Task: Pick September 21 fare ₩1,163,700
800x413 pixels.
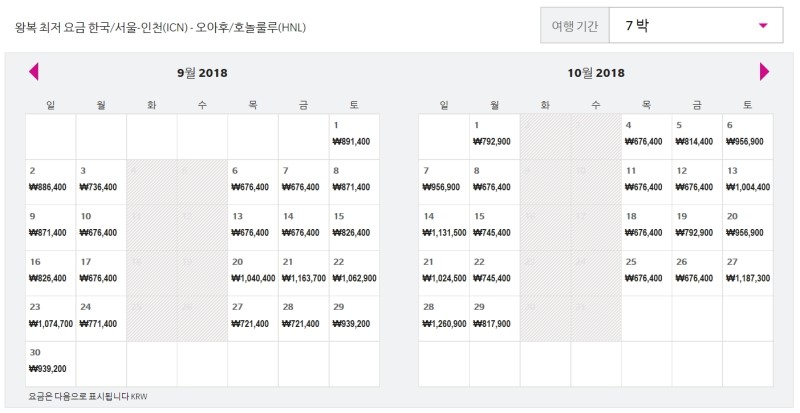Action: pos(304,273)
